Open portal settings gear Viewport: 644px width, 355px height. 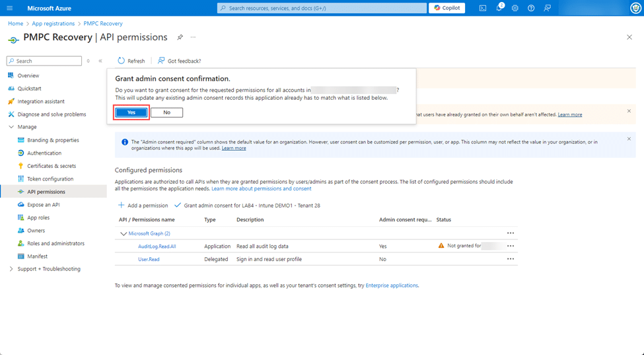coord(515,8)
